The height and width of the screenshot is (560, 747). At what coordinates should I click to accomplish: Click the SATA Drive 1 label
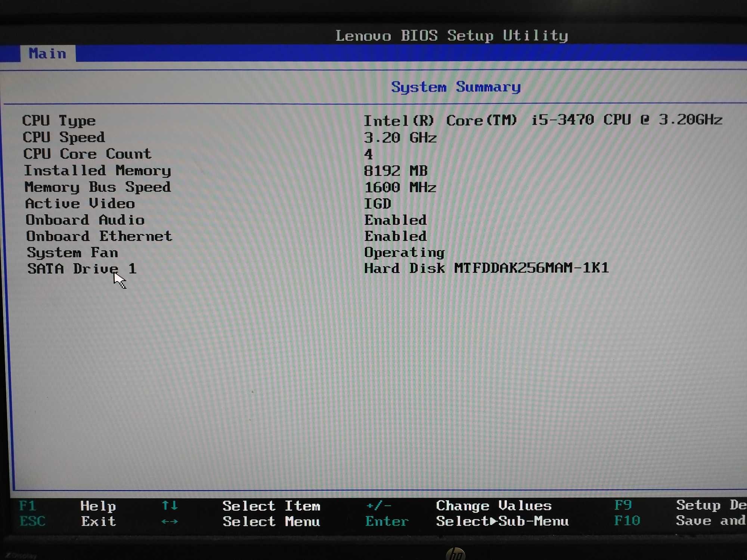[82, 269]
